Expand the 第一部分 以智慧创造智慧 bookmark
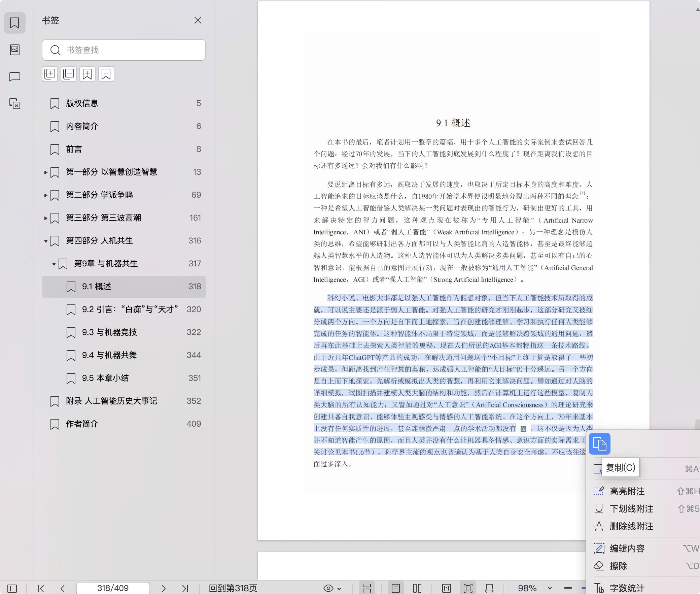The width and height of the screenshot is (700, 594). [x=46, y=172]
